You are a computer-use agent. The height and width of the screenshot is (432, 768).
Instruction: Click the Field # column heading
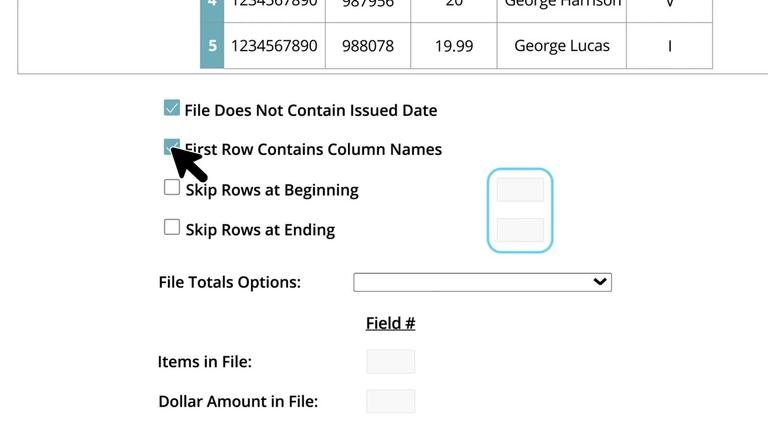click(x=390, y=323)
